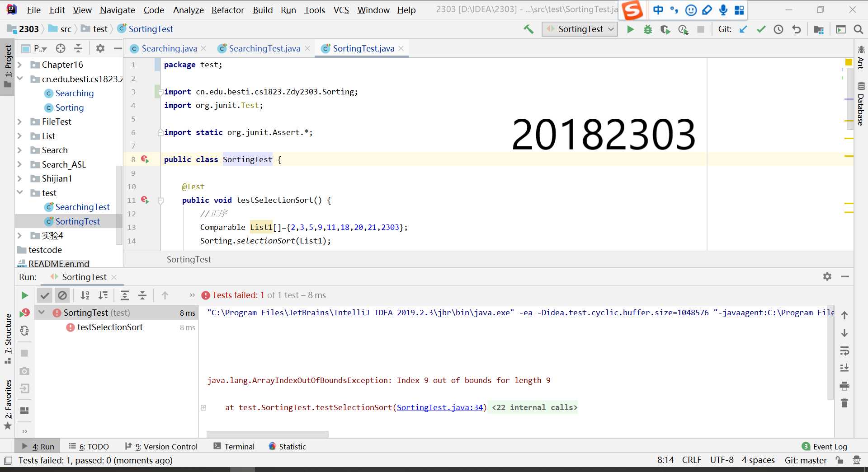Viewport: 868px width, 472px height.
Task: Close the SortingTest.java tab
Action: [x=401, y=48]
